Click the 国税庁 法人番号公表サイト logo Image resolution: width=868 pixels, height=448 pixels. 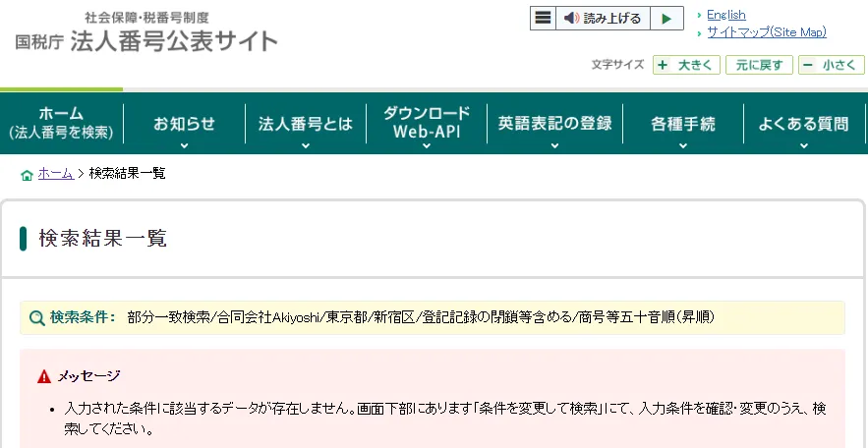(146, 32)
